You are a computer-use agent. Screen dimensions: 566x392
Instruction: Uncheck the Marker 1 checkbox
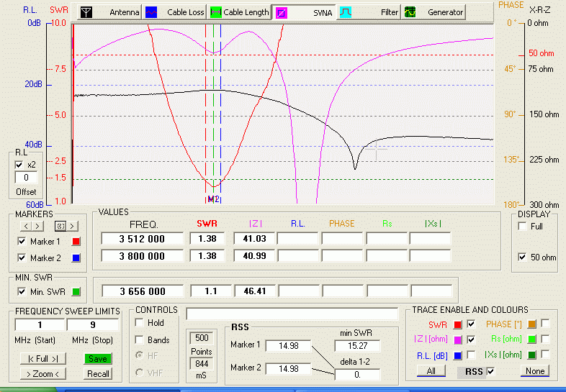(21, 242)
